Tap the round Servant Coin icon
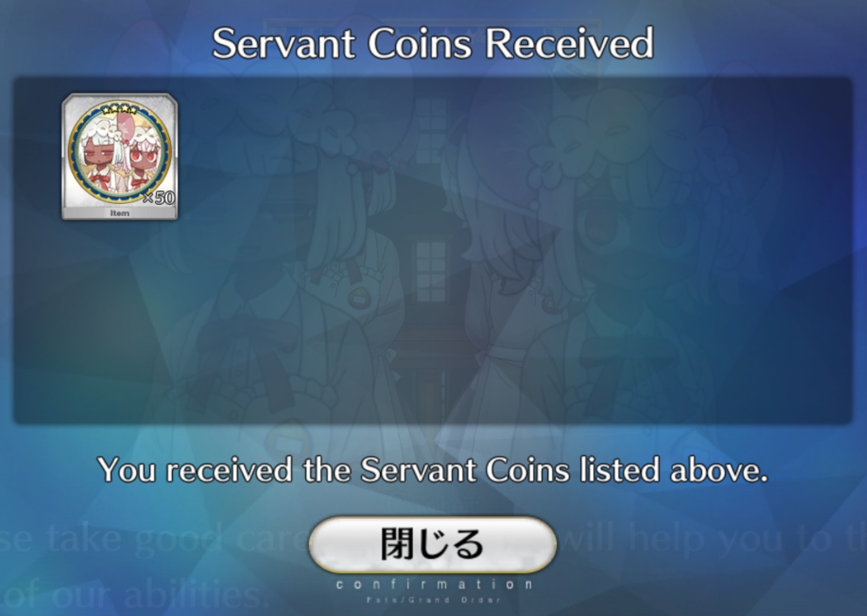Image resolution: width=867 pixels, height=616 pixels. pos(120,152)
